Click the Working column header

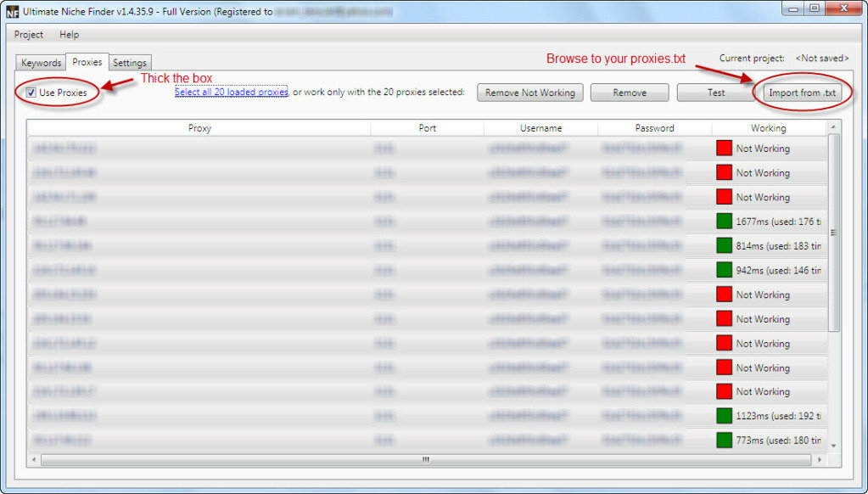tap(768, 128)
